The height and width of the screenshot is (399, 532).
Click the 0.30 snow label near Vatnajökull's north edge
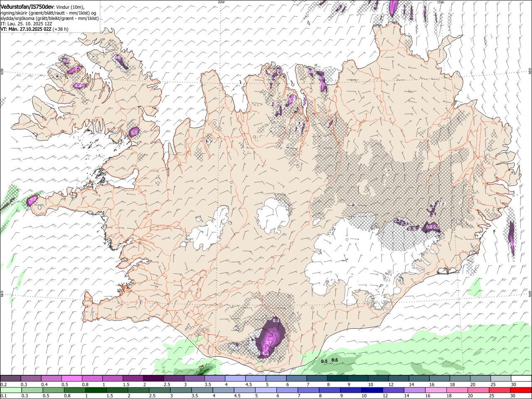pyautogui.click(x=412, y=229)
